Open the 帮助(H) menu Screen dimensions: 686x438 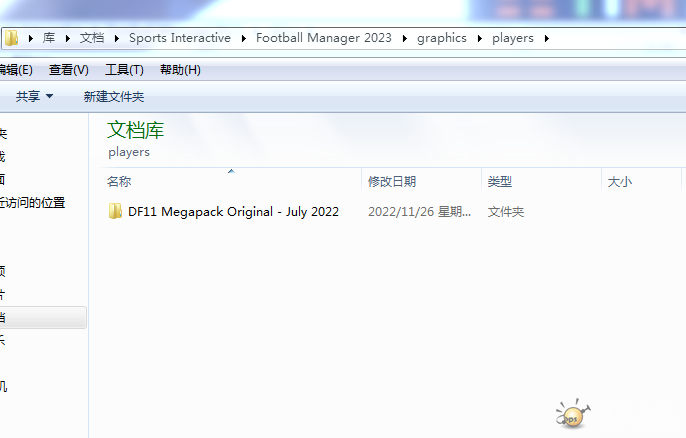180,70
